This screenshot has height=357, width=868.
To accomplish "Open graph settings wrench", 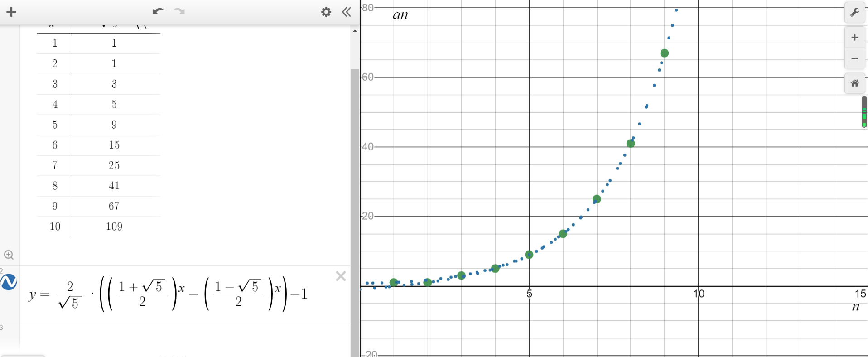I will tap(855, 12).
